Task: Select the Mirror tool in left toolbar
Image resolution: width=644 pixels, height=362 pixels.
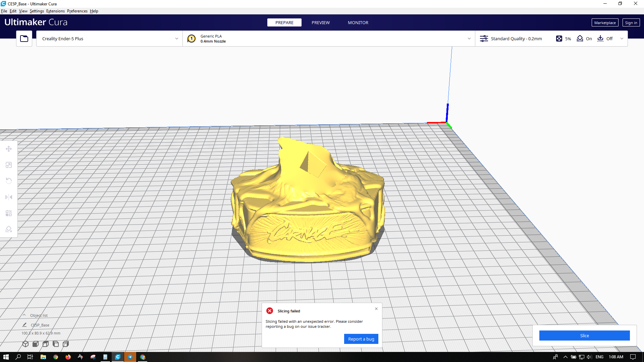Action: click(9, 197)
